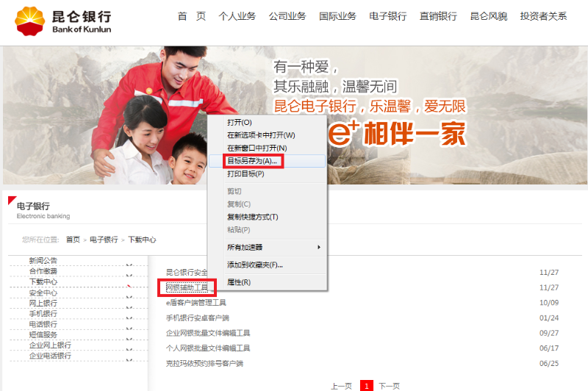
Task: Open 投资者关系 in top navigation
Action: [x=543, y=16]
